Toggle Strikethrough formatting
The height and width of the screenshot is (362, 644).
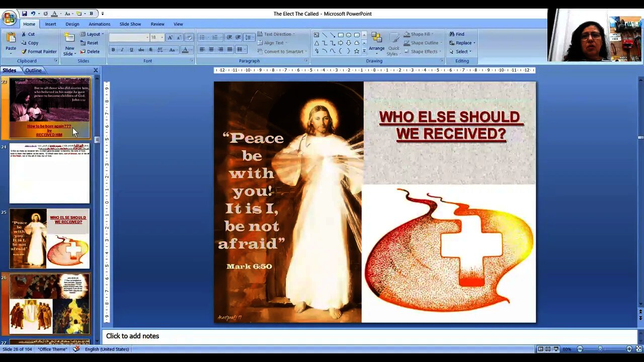pos(141,50)
